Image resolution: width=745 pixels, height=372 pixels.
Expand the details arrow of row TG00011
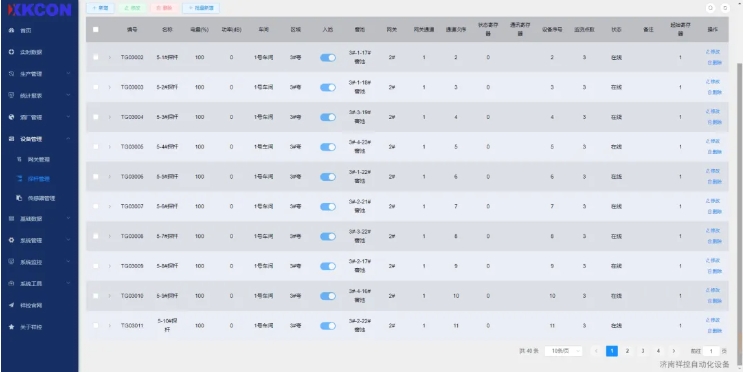tap(109, 326)
